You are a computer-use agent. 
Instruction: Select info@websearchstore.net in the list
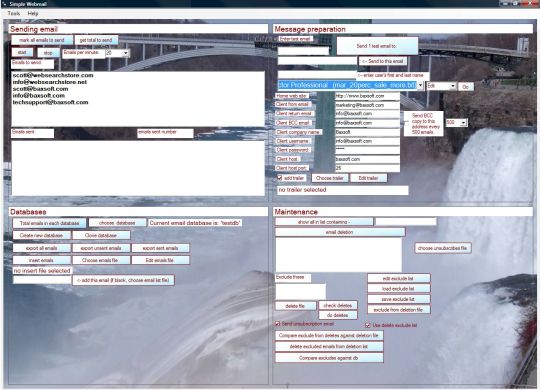(x=50, y=82)
